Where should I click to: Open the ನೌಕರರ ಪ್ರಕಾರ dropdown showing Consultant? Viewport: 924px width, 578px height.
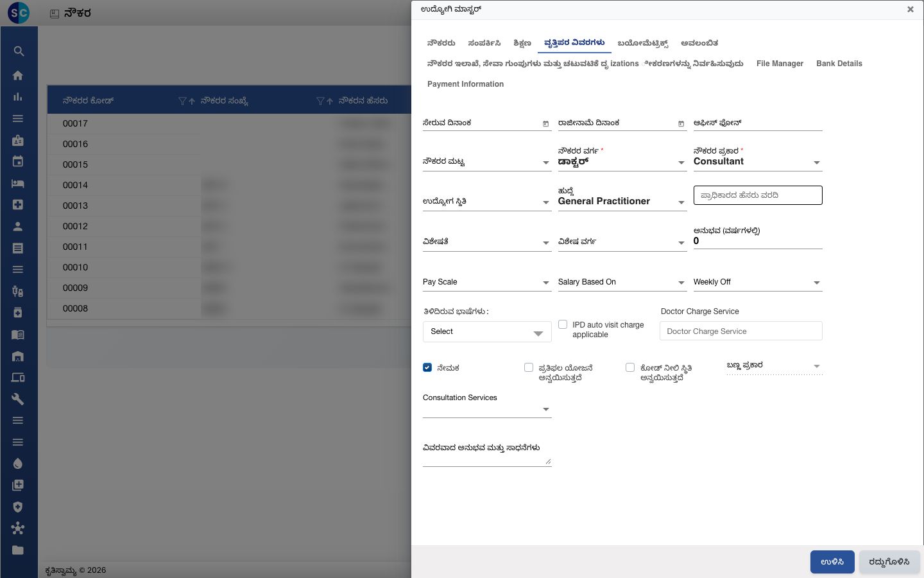click(x=758, y=162)
